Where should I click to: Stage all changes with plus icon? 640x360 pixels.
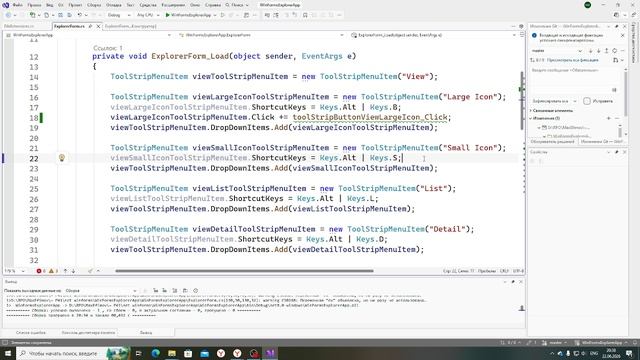(609, 118)
